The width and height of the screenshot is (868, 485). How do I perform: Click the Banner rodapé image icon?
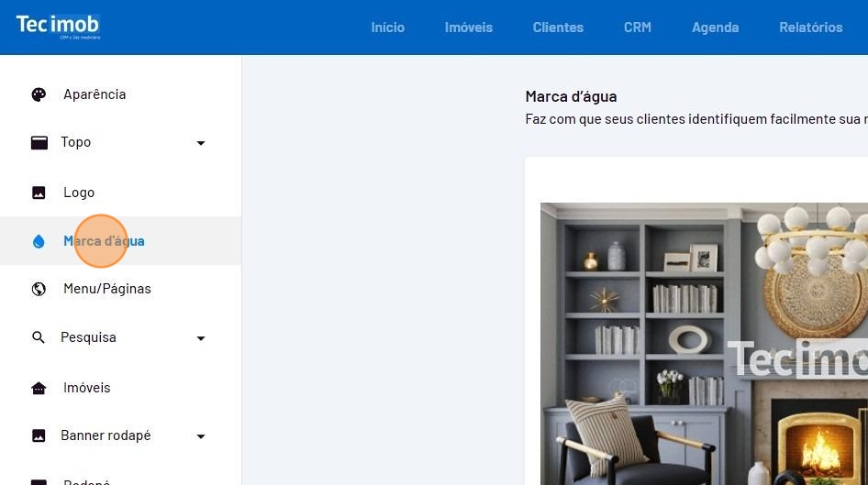pyautogui.click(x=39, y=435)
